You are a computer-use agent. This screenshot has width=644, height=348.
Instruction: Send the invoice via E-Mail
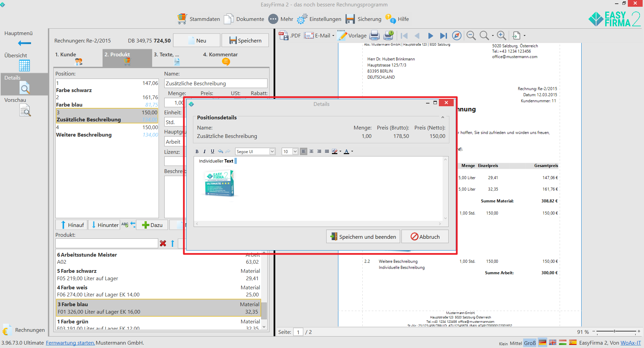coord(317,35)
